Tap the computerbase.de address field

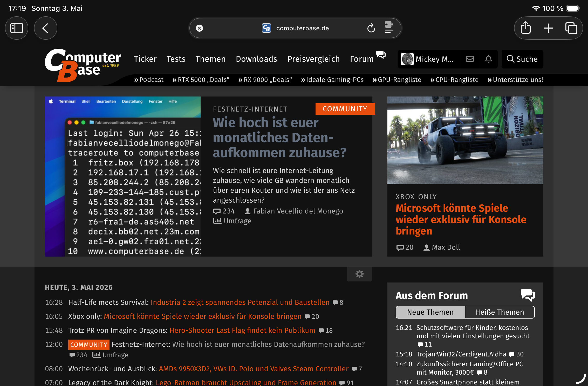(x=295, y=28)
